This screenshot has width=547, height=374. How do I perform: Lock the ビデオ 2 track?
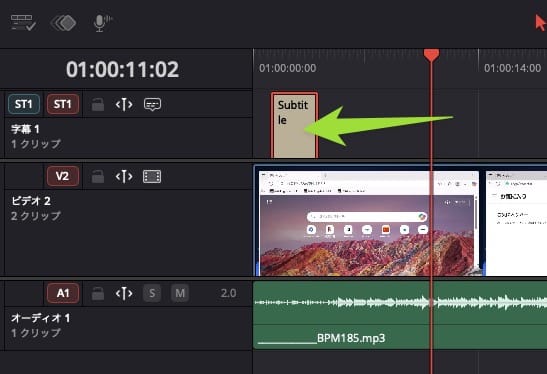pyautogui.click(x=98, y=177)
